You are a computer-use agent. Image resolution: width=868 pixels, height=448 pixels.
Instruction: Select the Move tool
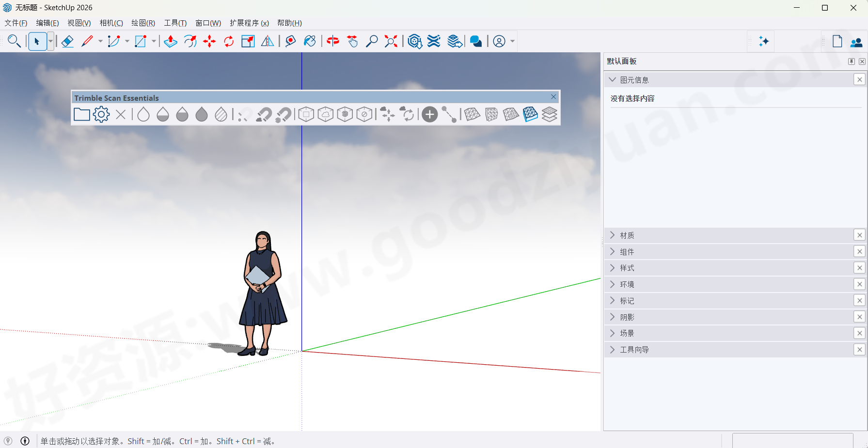[209, 41]
